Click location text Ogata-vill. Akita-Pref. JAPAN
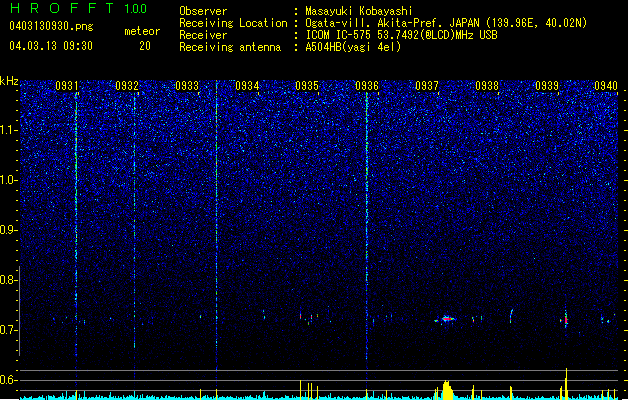This screenshot has height=400, width=629. 393,23
